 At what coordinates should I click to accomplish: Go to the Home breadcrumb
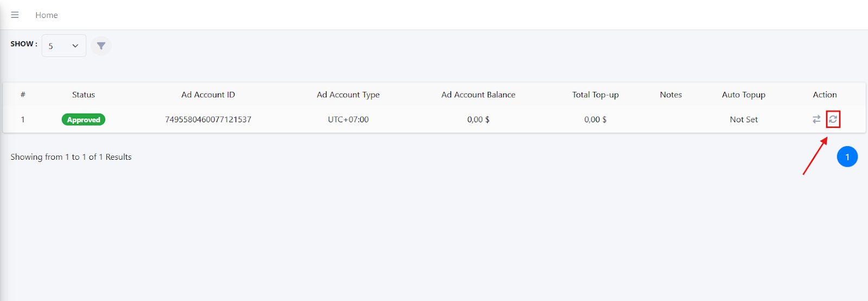[x=47, y=15]
